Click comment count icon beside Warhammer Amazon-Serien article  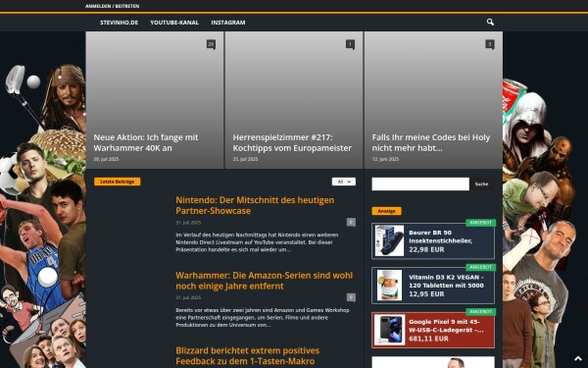(351, 297)
